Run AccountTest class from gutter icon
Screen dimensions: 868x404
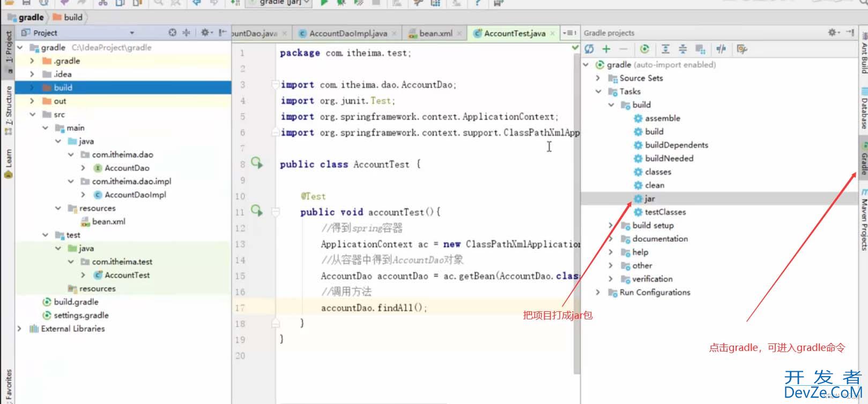[x=257, y=162]
